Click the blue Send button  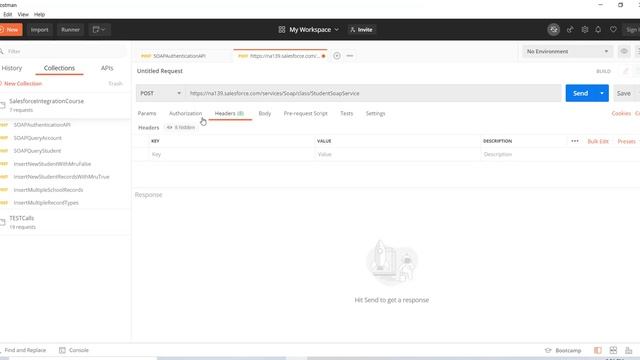580,93
